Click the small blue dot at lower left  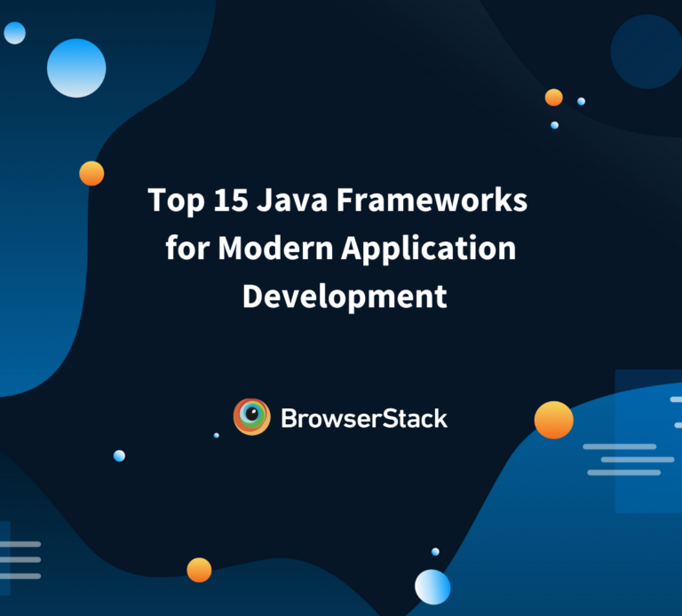pyautogui.click(x=119, y=455)
